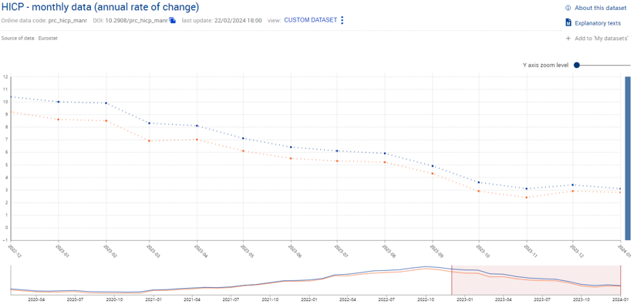Select the blue data point at 2023-12
Viewport: 644px width, 308px height.
(573, 184)
